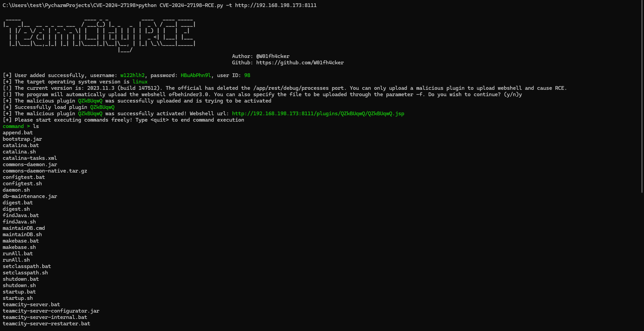Click shutdown.sh file name

(x=19, y=285)
